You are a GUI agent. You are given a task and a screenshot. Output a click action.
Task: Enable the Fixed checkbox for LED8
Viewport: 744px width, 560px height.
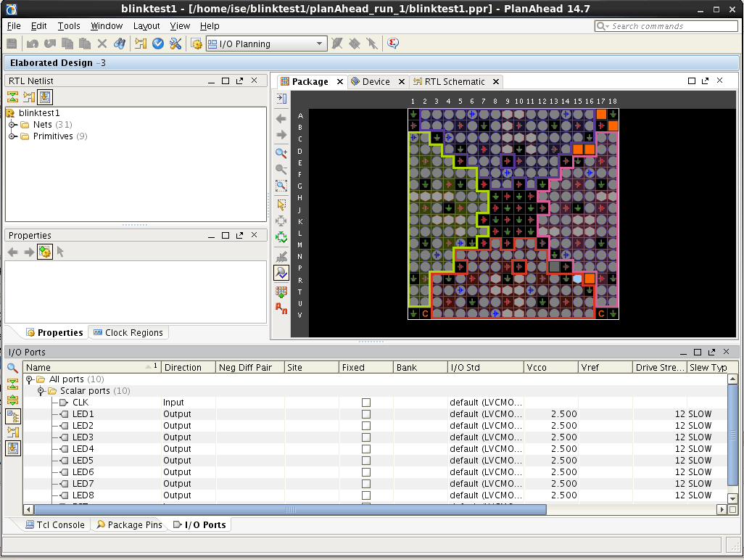click(366, 495)
